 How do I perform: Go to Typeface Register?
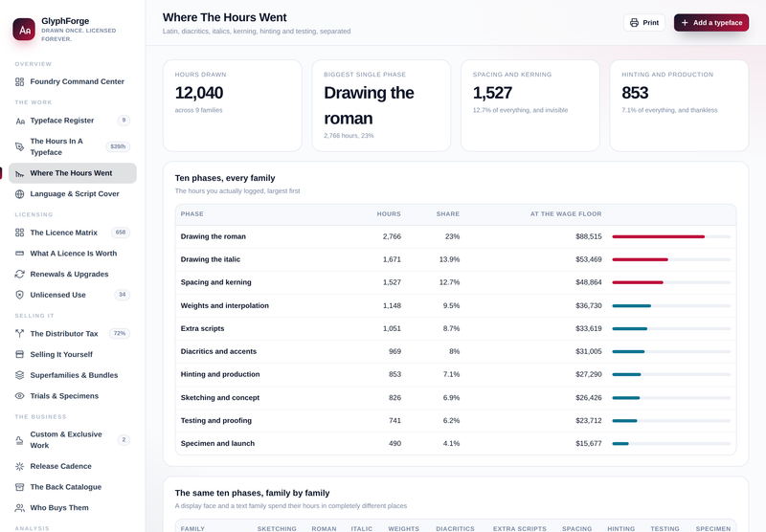[73, 121]
